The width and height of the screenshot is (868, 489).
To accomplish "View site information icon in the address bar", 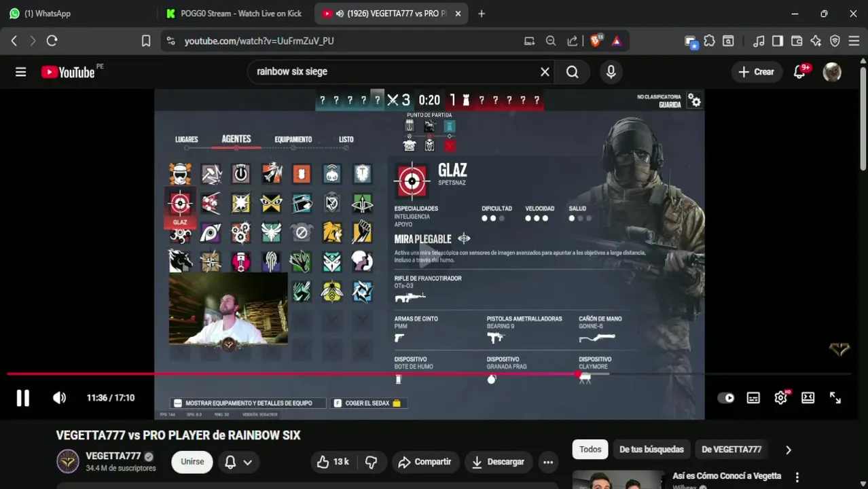I will (x=170, y=41).
